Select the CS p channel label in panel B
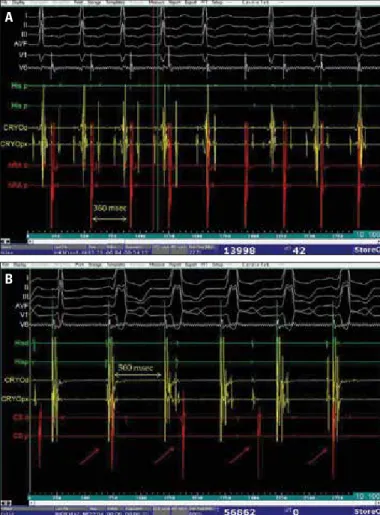Viewport: 380px width, 515px height. point(21,436)
